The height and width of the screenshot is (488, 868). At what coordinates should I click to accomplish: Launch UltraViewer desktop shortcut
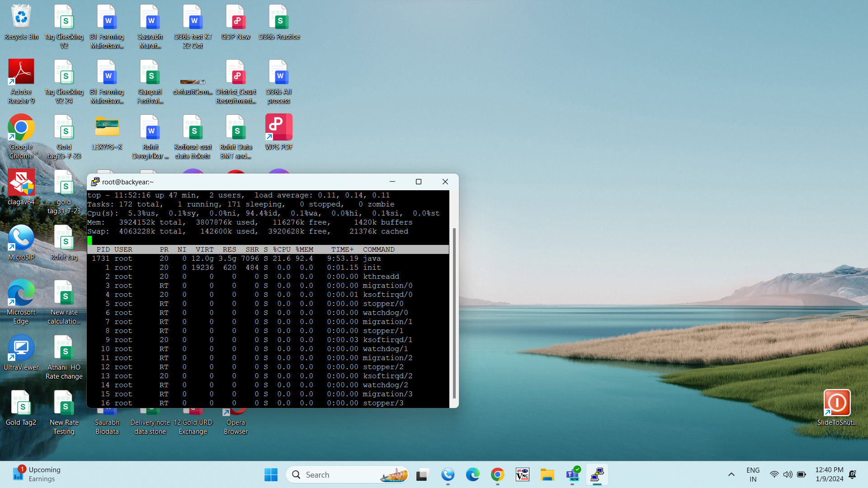21,353
